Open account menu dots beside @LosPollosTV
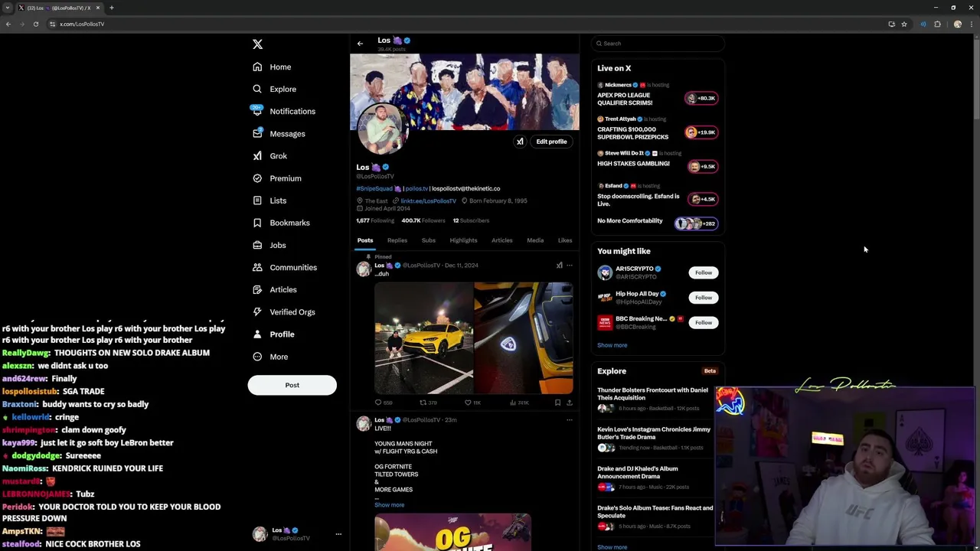980x551 pixels. 338,534
